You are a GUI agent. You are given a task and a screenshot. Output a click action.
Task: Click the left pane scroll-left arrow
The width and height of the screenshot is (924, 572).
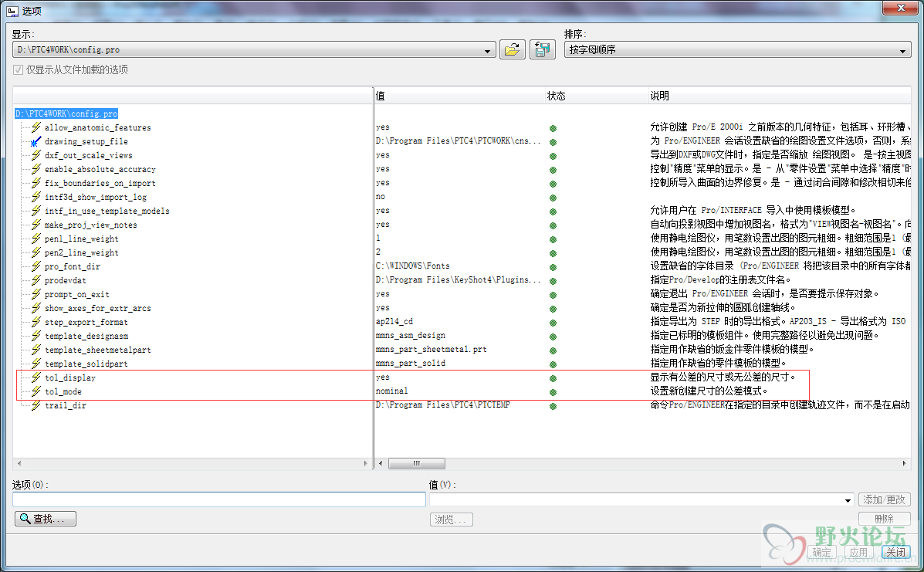click(x=19, y=464)
